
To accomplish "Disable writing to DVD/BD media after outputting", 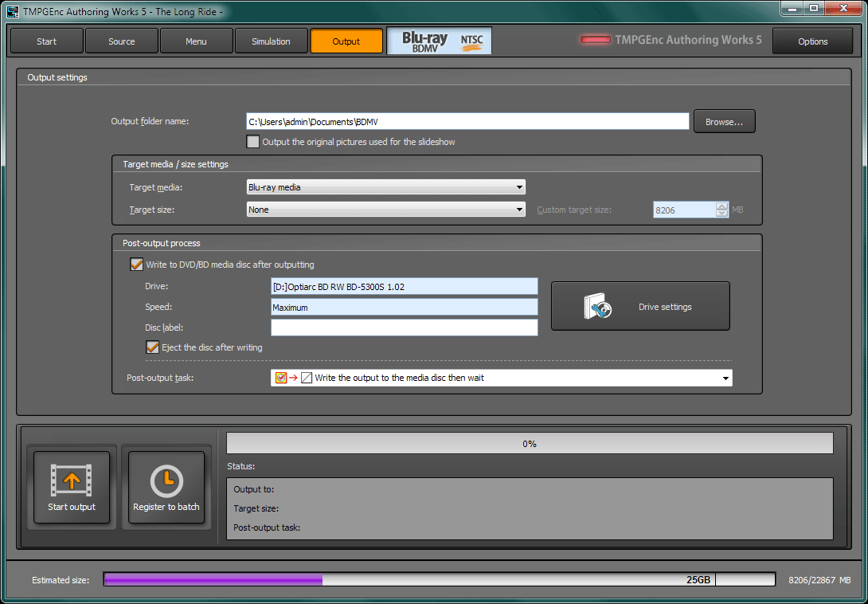I will [136, 265].
